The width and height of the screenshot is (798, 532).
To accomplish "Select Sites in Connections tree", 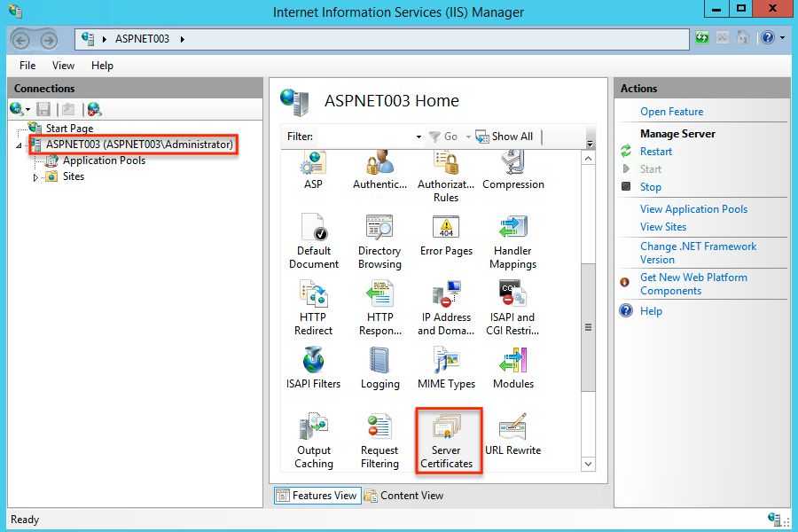I will click(74, 176).
